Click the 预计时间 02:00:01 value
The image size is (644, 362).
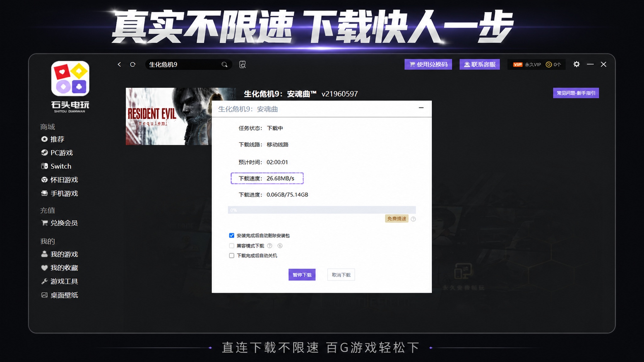tap(277, 162)
